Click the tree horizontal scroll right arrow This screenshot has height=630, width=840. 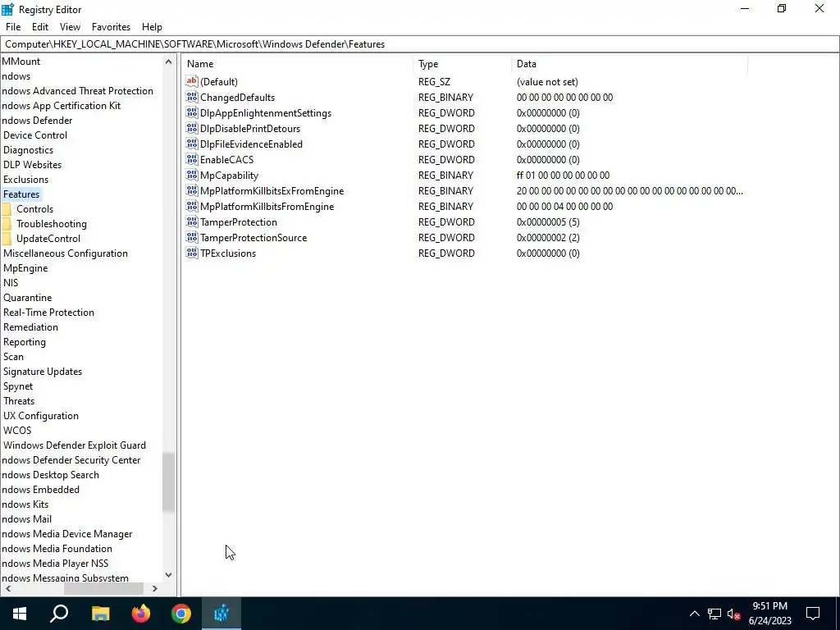coord(155,588)
